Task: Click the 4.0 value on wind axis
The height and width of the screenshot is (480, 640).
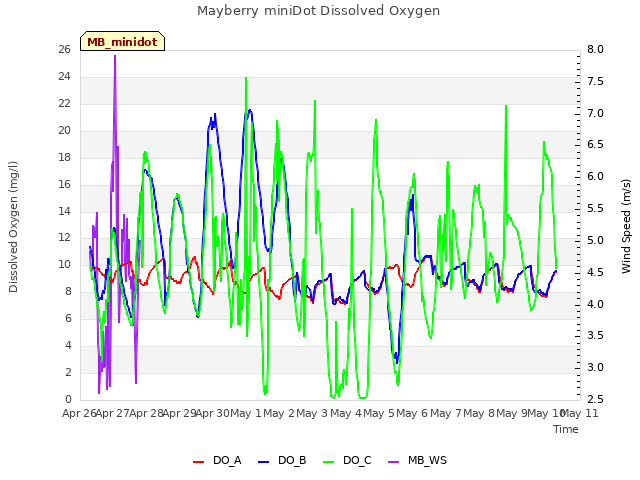Action: [595, 304]
